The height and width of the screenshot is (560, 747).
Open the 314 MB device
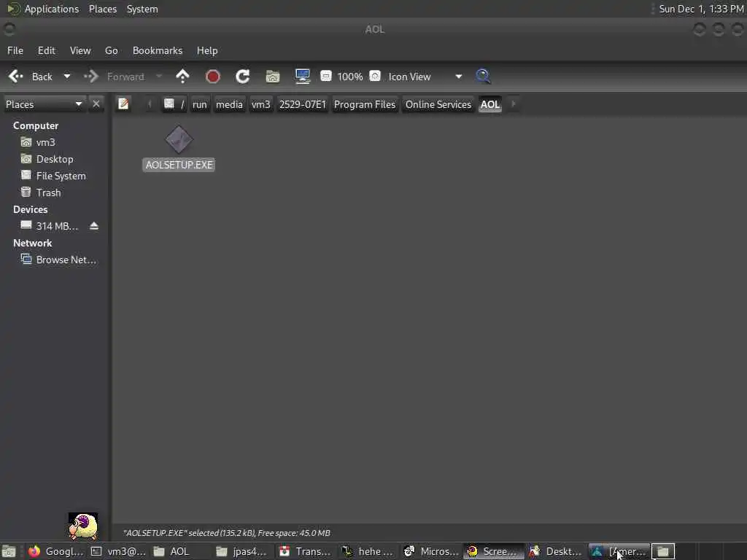click(x=57, y=226)
